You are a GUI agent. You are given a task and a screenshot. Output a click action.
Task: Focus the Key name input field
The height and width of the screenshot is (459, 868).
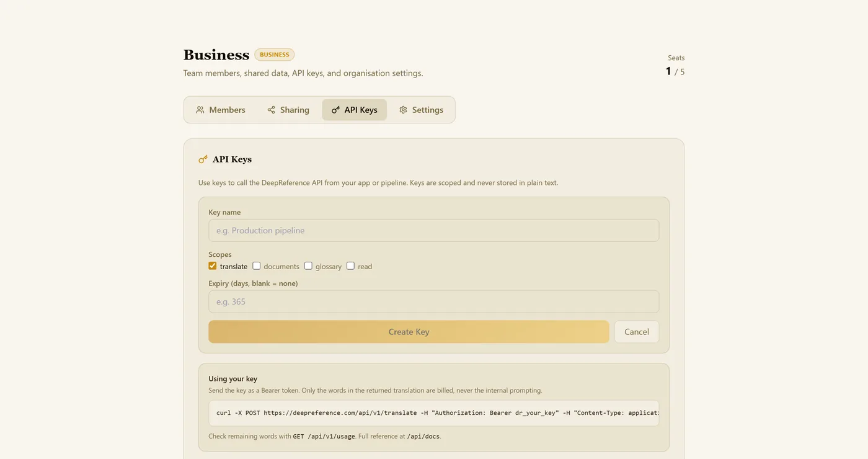pyautogui.click(x=434, y=230)
